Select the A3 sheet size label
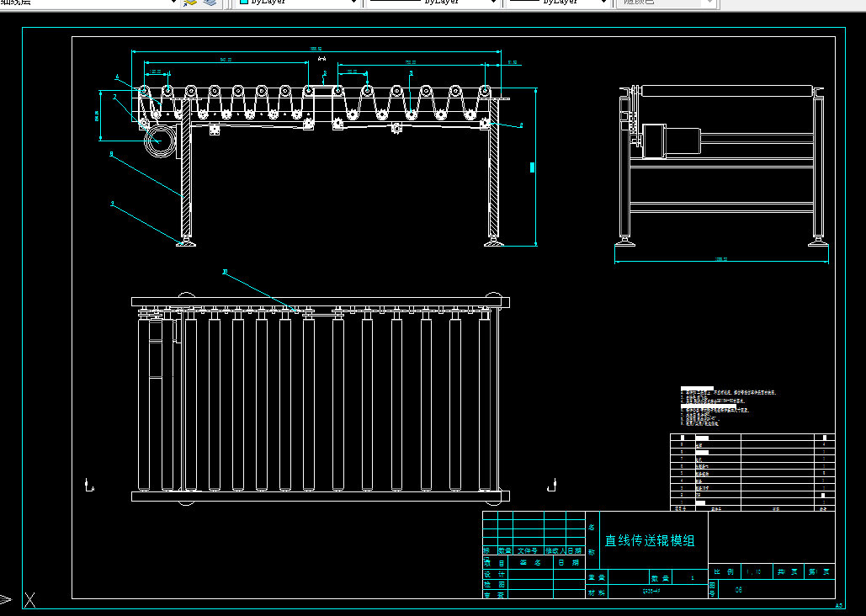The height and width of the screenshot is (616, 866). pos(840,606)
